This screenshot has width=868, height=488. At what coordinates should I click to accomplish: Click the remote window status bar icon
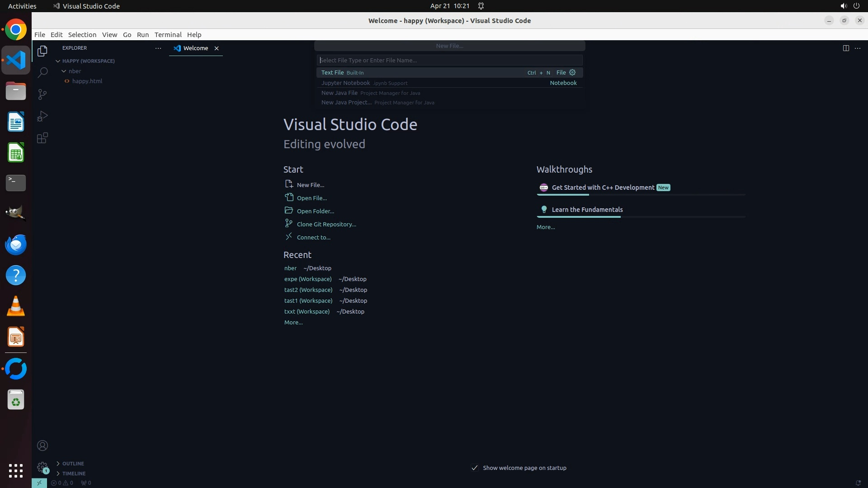pyautogui.click(x=39, y=483)
